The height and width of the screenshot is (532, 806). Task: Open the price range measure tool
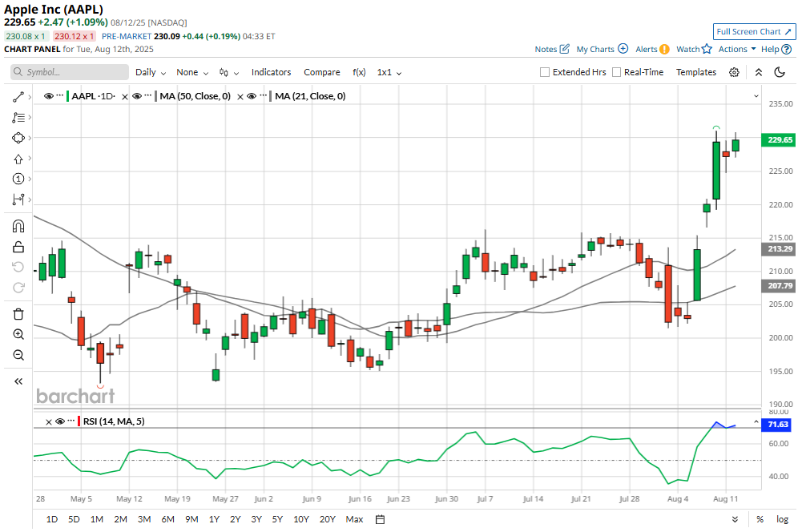point(18,199)
